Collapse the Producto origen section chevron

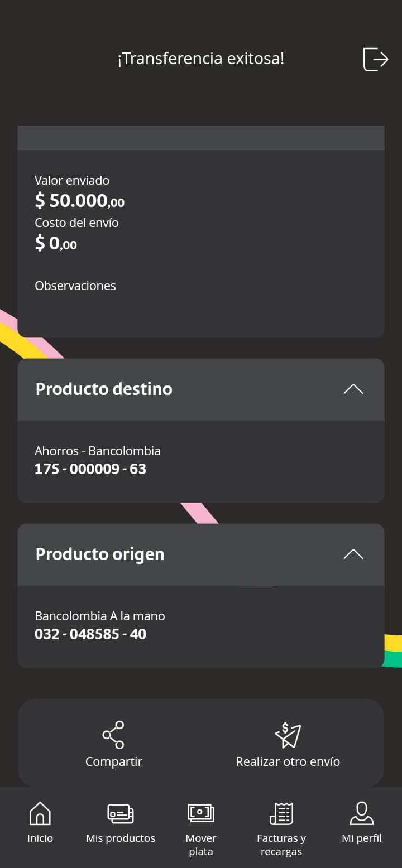(353, 554)
